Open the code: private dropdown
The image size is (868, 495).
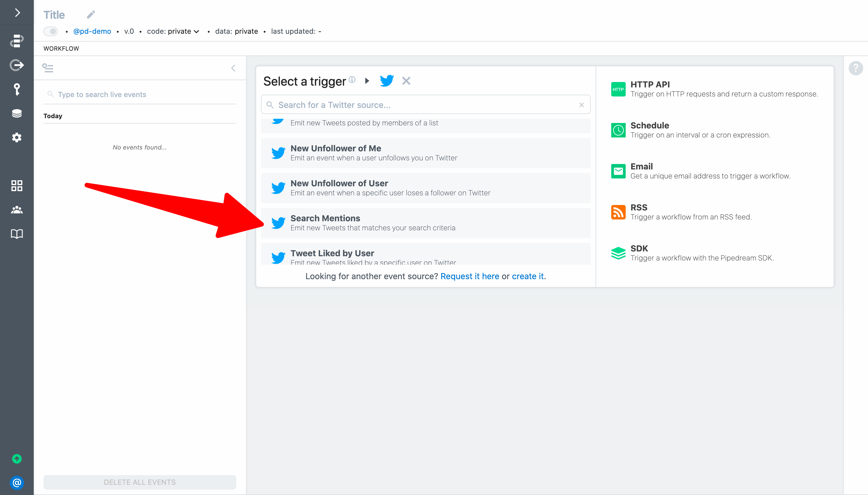coord(173,31)
